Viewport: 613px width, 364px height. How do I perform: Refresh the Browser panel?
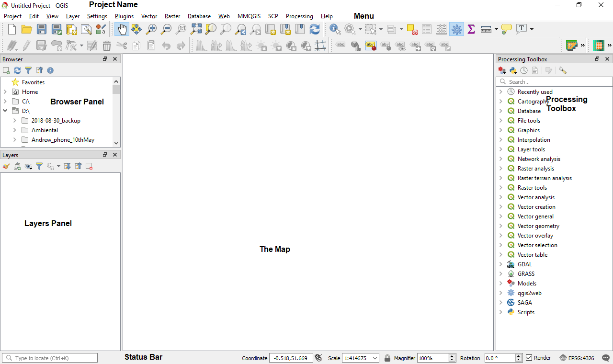click(x=17, y=70)
